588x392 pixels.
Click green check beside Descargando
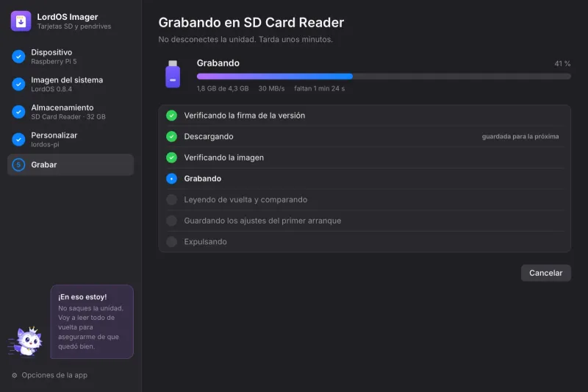click(172, 137)
